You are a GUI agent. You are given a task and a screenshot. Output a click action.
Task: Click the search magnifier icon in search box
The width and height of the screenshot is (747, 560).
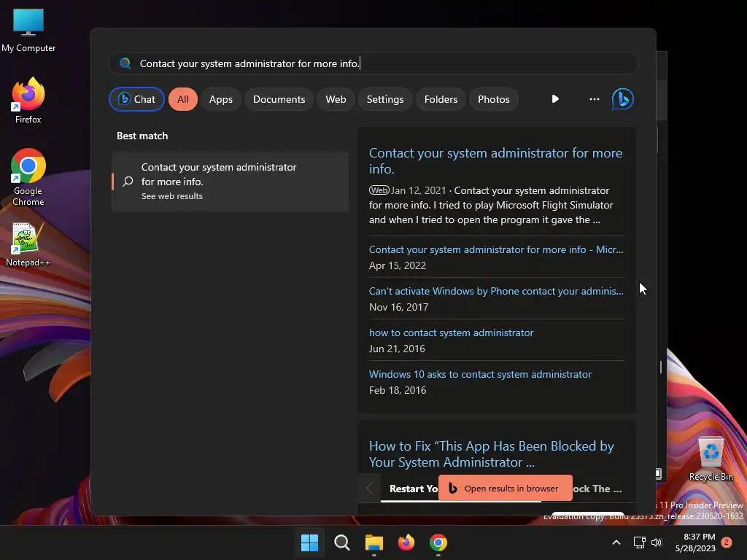pyautogui.click(x=125, y=63)
